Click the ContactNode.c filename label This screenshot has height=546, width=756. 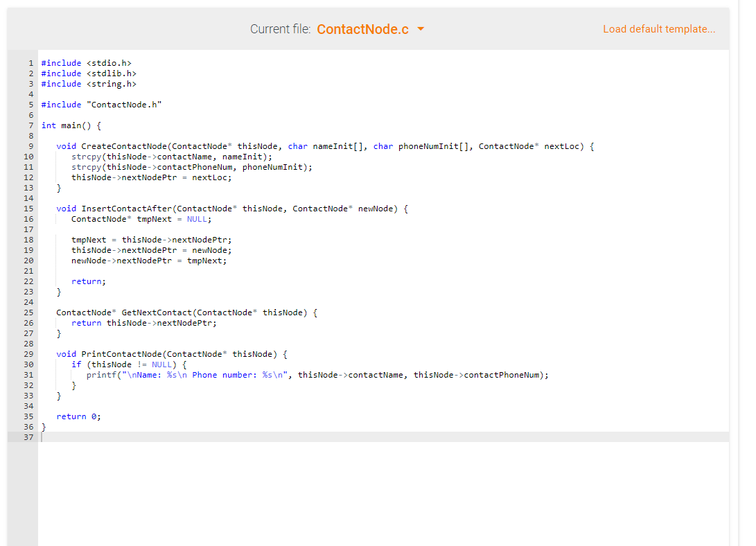tap(364, 29)
